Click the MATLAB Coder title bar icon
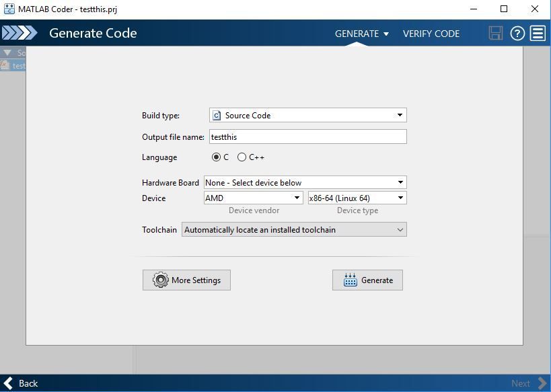 click(9, 9)
